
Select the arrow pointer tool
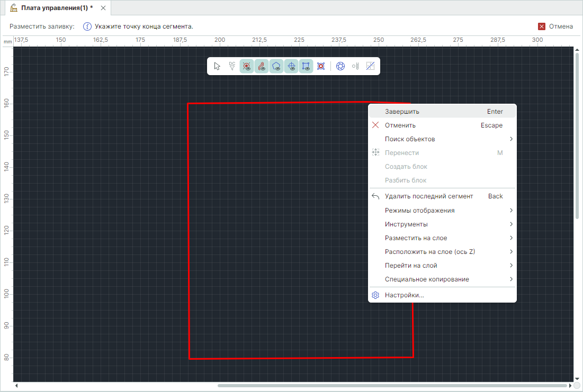pyautogui.click(x=217, y=66)
